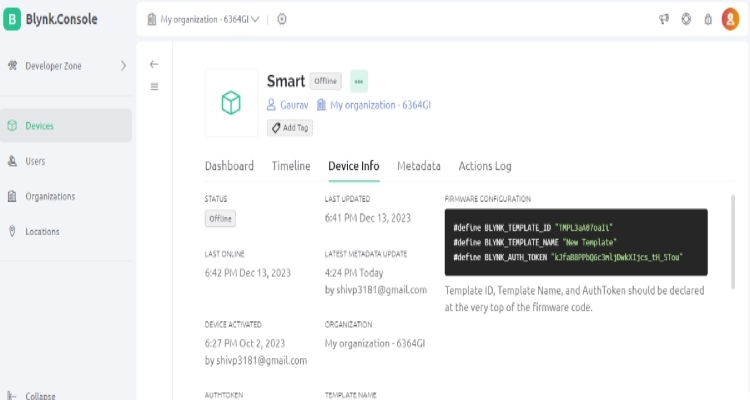750x400 pixels.
Task: Switch to the Dashboard tab
Action: pyautogui.click(x=229, y=166)
